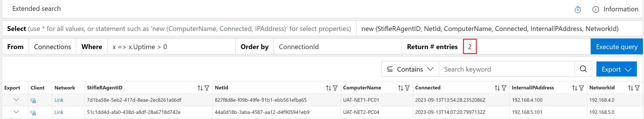Sort the NetworkId column
The image size is (644, 119).
[x=631, y=88]
